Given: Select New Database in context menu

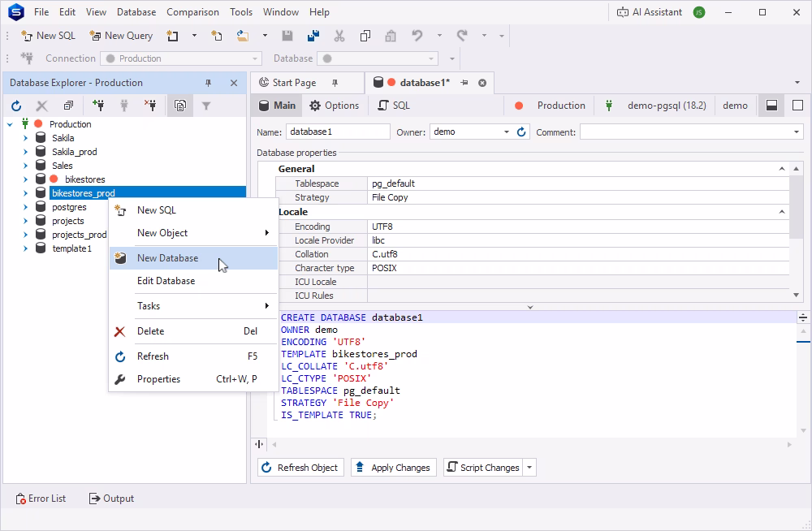Looking at the screenshot, I should [x=194, y=258].
